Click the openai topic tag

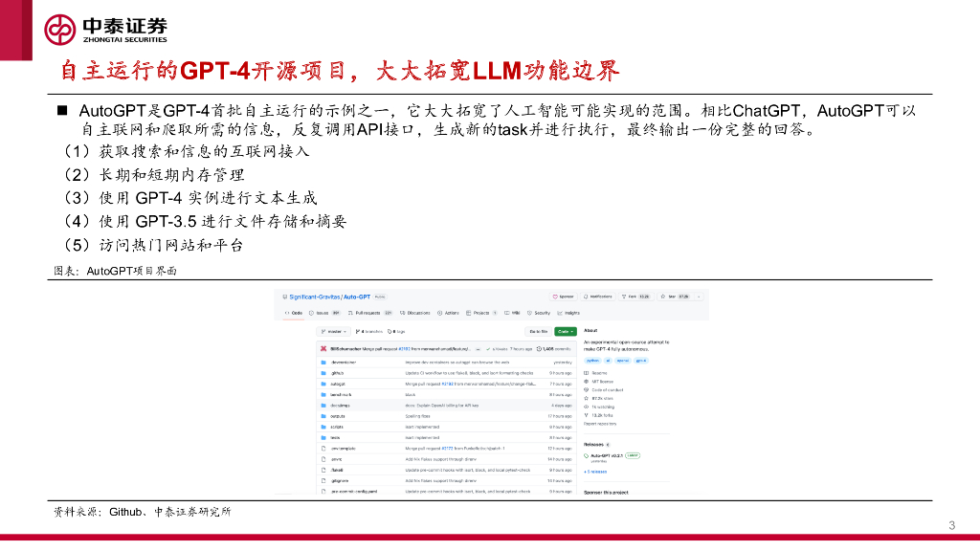coord(622,361)
